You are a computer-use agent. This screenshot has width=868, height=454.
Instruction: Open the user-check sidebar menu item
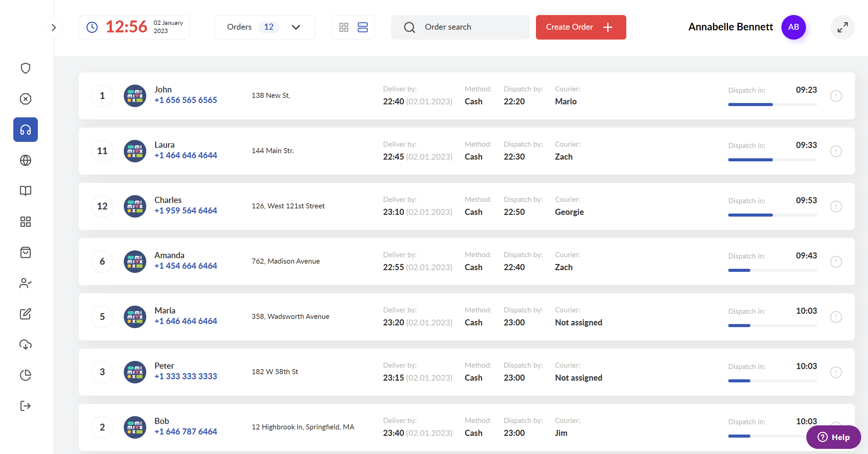pyautogui.click(x=26, y=283)
